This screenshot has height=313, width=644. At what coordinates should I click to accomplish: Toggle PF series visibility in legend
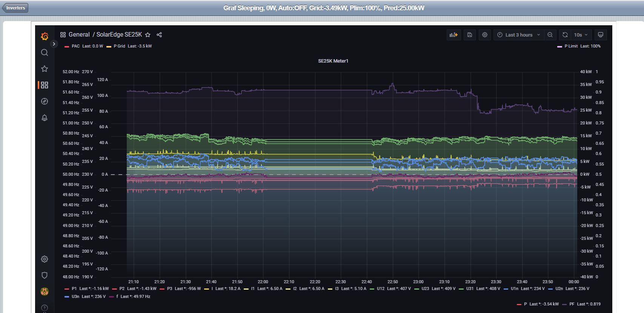click(572, 304)
